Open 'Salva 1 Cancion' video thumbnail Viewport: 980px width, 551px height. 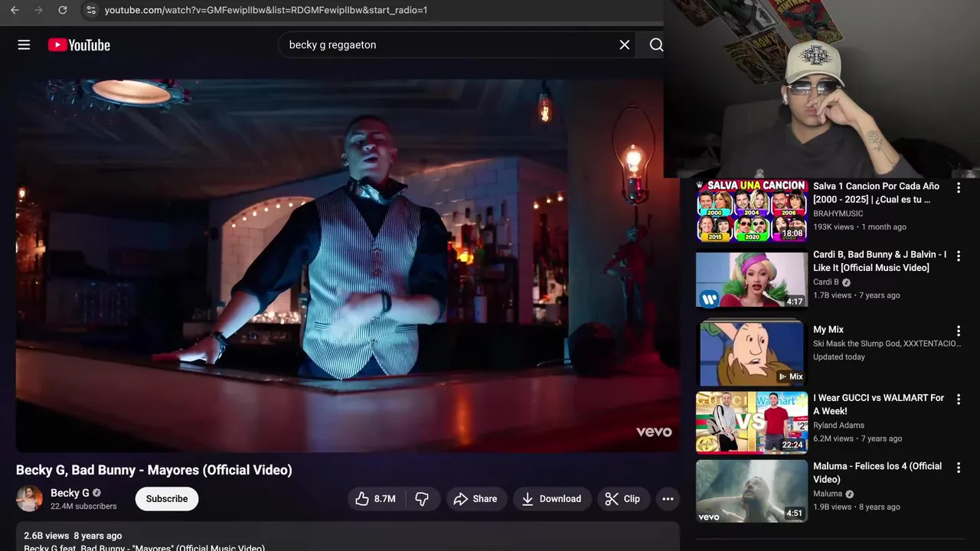click(752, 210)
